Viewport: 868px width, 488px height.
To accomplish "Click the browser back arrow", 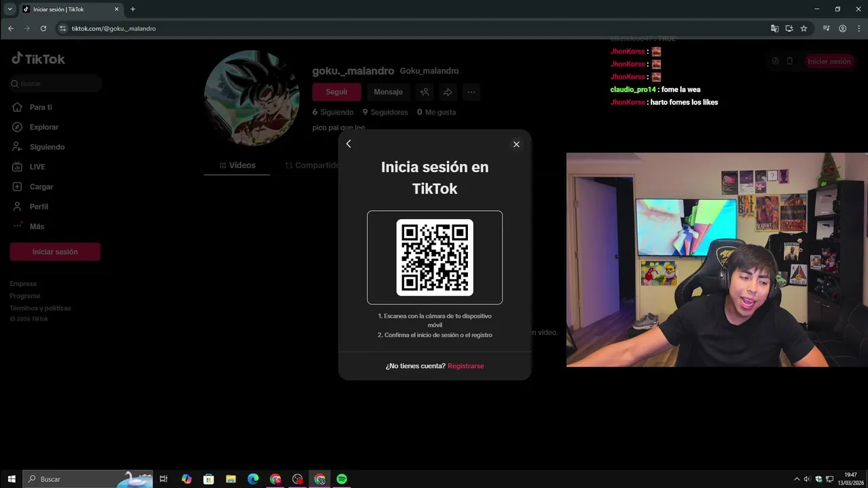I will (11, 28).
